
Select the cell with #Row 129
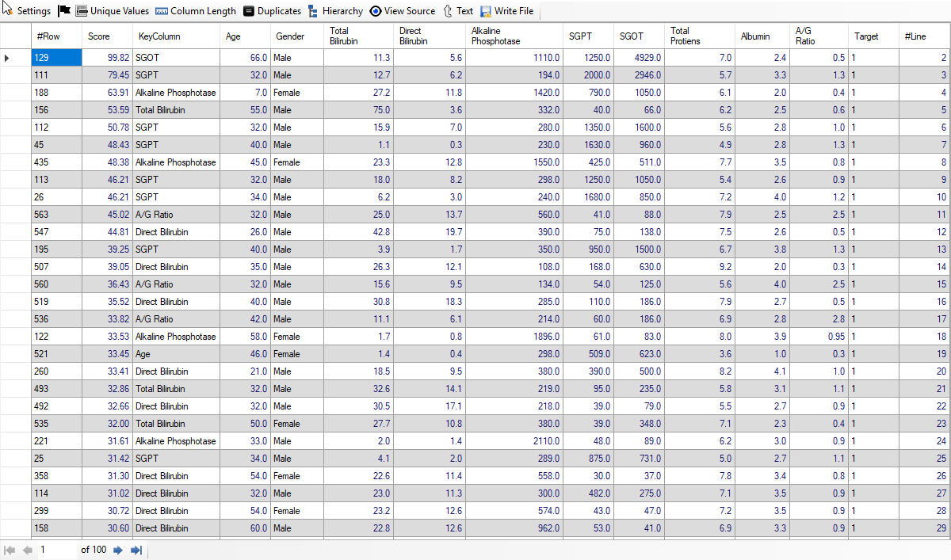click(x=56, y=58)
